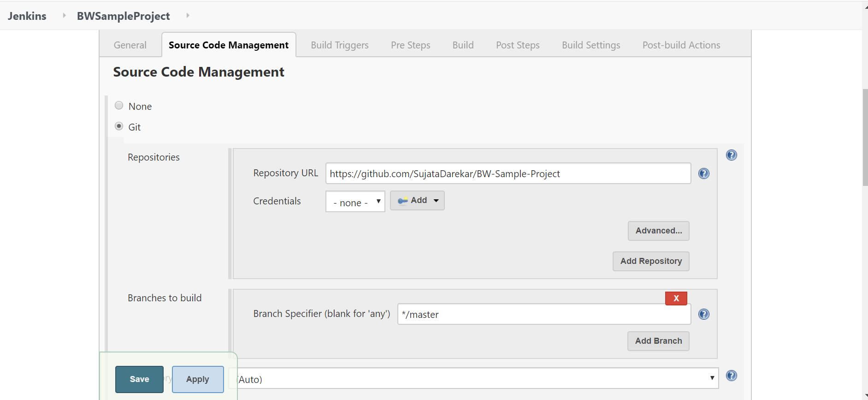Select the Git radio button

pyautogui.click(x=119, y=126)
